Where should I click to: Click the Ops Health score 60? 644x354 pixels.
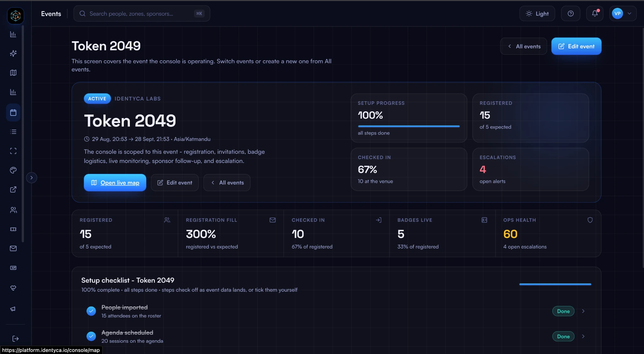510,234
